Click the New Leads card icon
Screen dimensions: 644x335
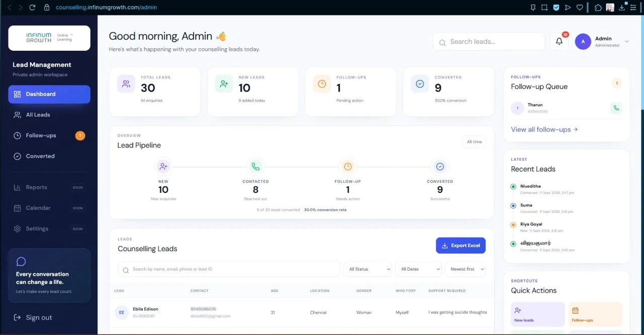(224, 84)
